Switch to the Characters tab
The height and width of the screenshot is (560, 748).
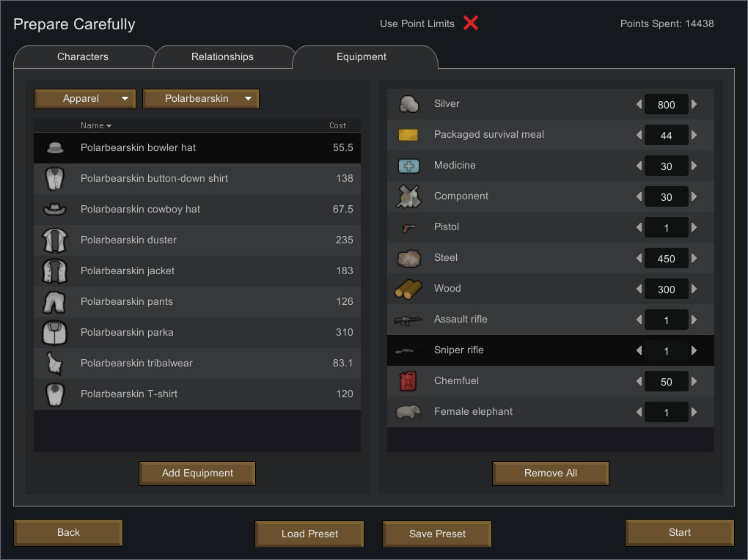click(83, 56)
